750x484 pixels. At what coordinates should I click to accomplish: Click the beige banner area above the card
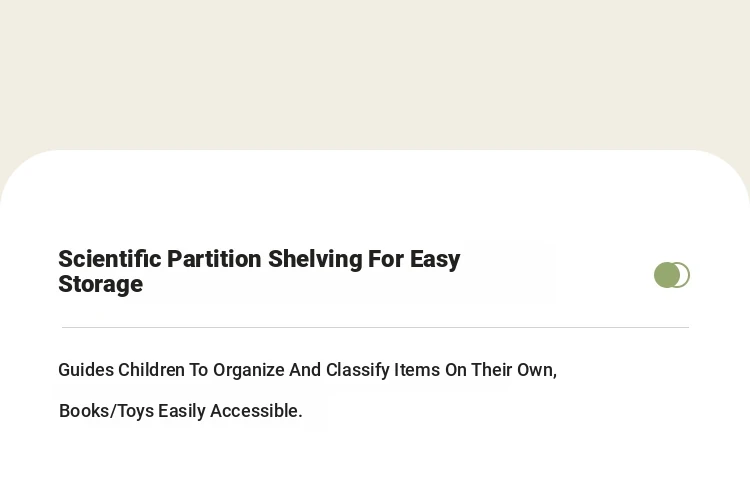point(375,72)
